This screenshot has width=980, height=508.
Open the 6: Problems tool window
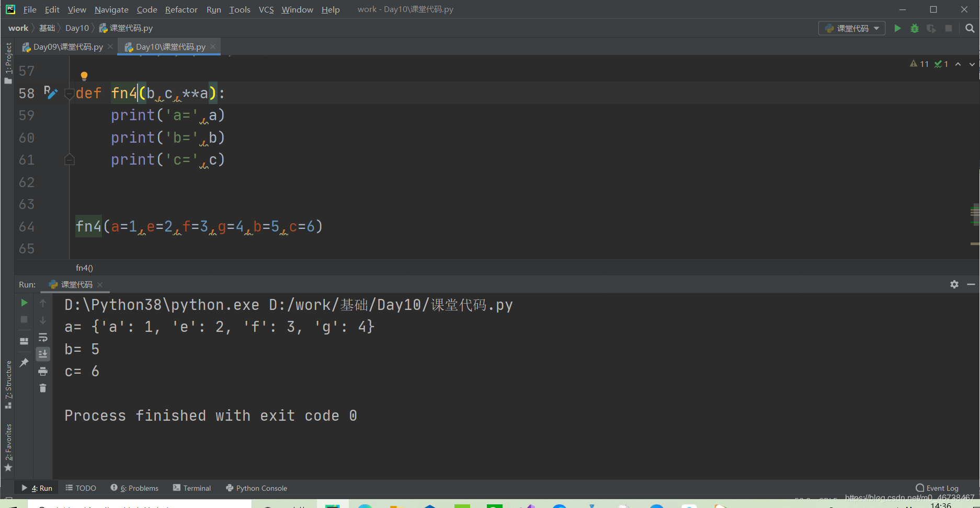click(134, 488)
